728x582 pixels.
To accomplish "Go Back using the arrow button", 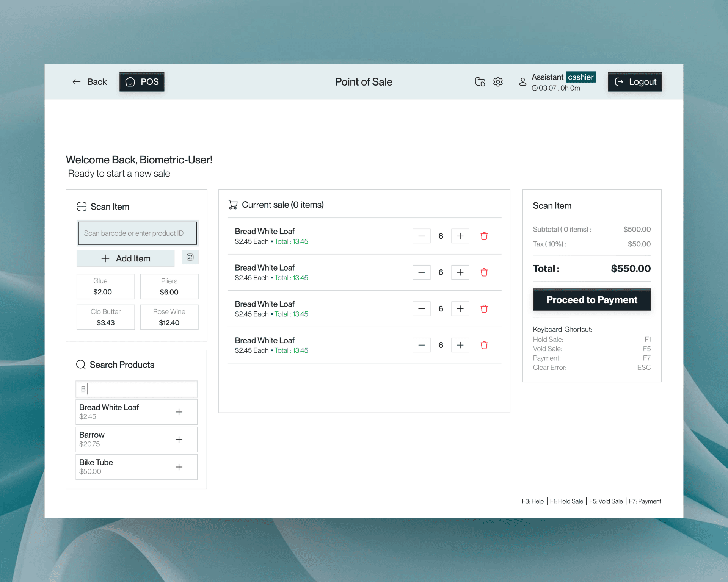I will click(89, 82).
